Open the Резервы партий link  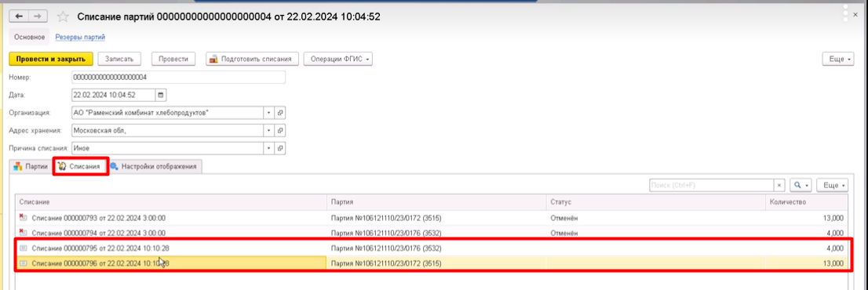click(x=80, y=37)
